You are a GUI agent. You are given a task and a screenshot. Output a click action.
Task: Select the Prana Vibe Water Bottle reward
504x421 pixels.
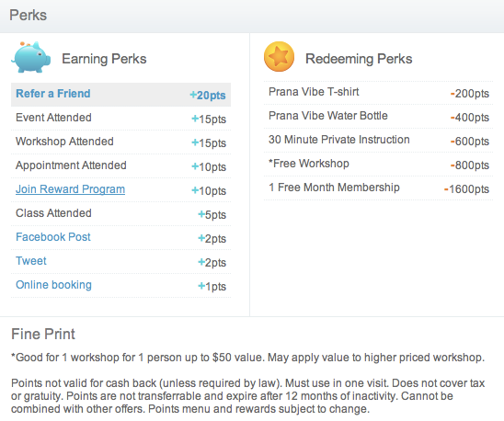coord(378,117)
